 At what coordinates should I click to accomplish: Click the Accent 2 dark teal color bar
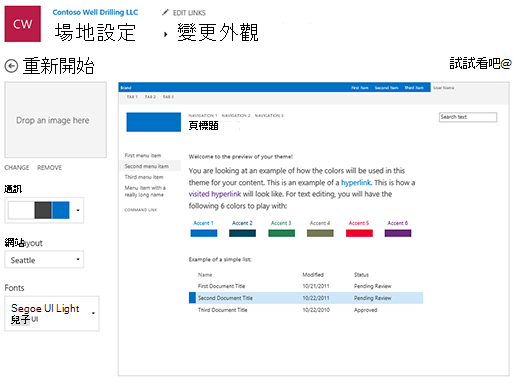[x=242, y=233]
